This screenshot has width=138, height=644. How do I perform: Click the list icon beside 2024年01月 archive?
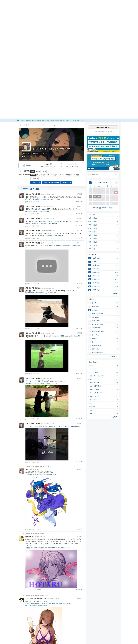click(x=90, y=286)
